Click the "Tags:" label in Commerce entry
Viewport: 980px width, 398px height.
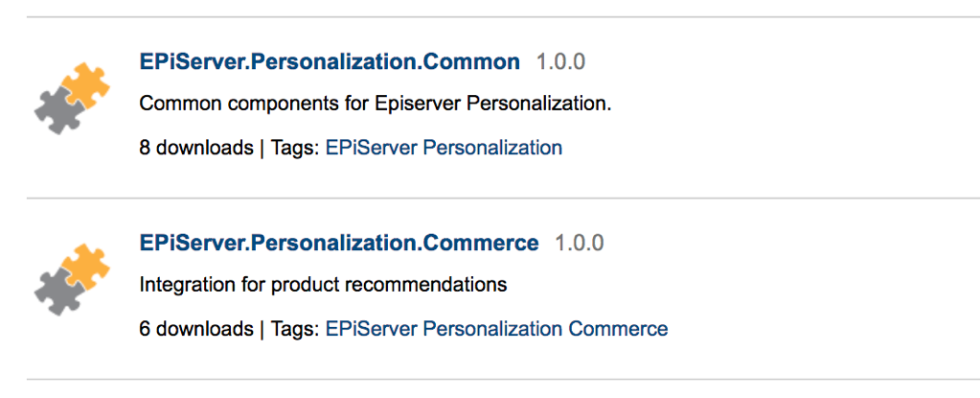tap(293, 329)
